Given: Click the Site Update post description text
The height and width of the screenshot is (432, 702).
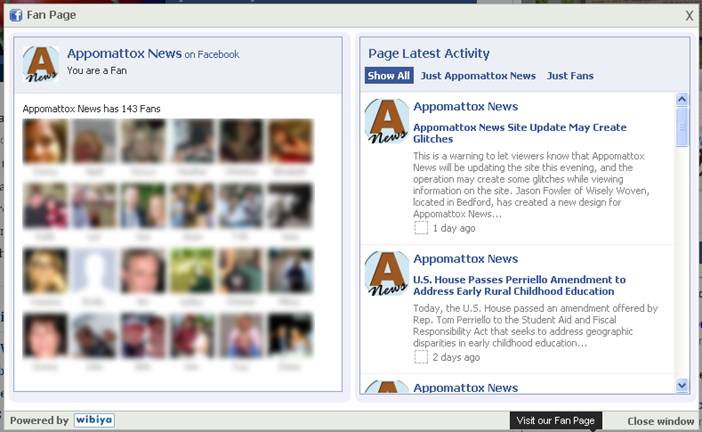Looking at the screenshot, I should pyautogui.click(x=531, y=185).
